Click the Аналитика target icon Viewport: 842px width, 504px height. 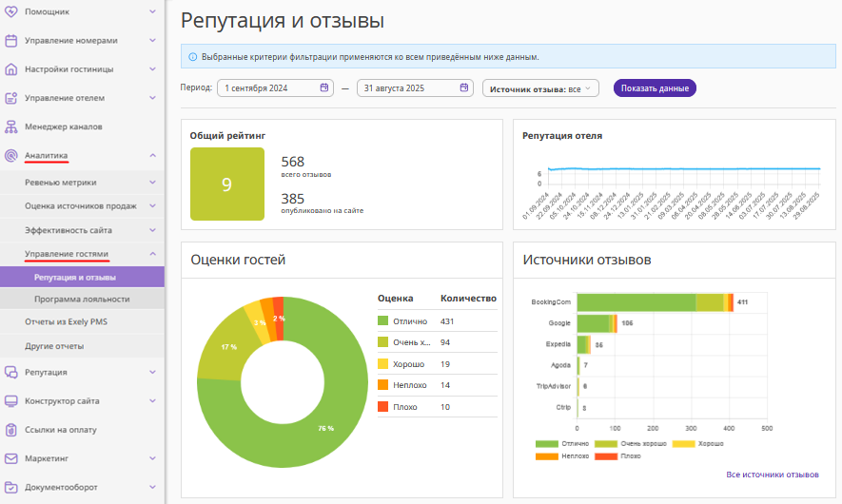11,155
